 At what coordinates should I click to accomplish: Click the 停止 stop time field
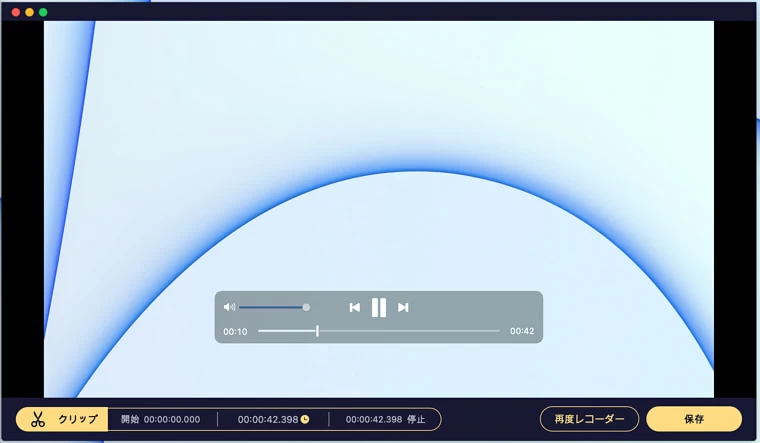(384, 419)
